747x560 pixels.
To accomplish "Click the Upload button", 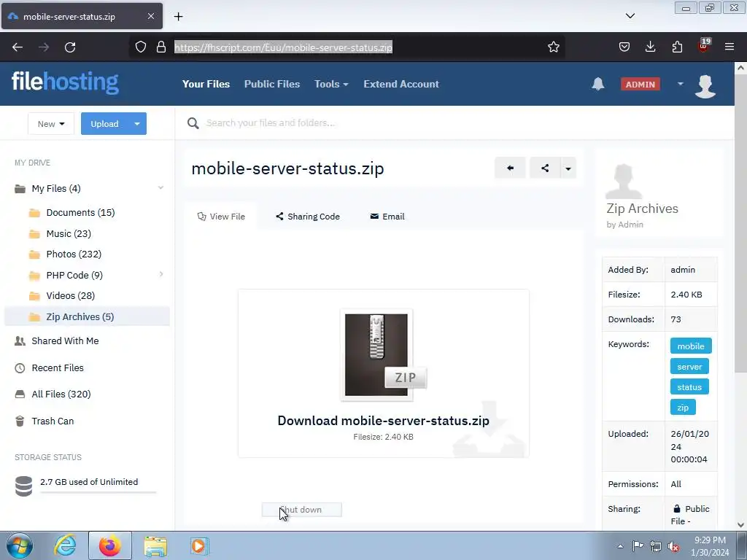I will [105, 124].
